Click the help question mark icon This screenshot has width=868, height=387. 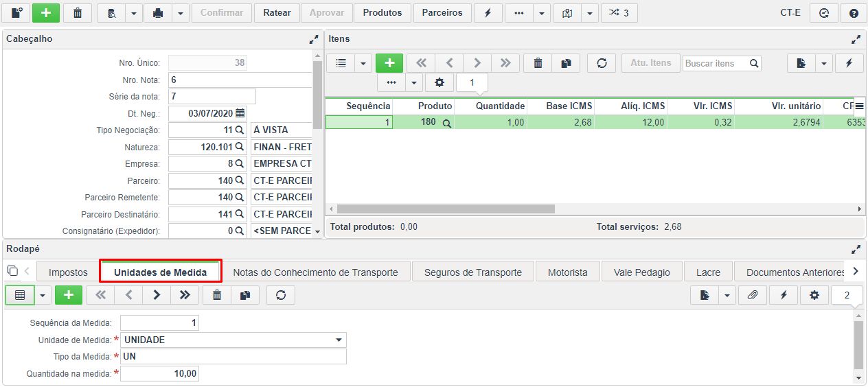854,13
